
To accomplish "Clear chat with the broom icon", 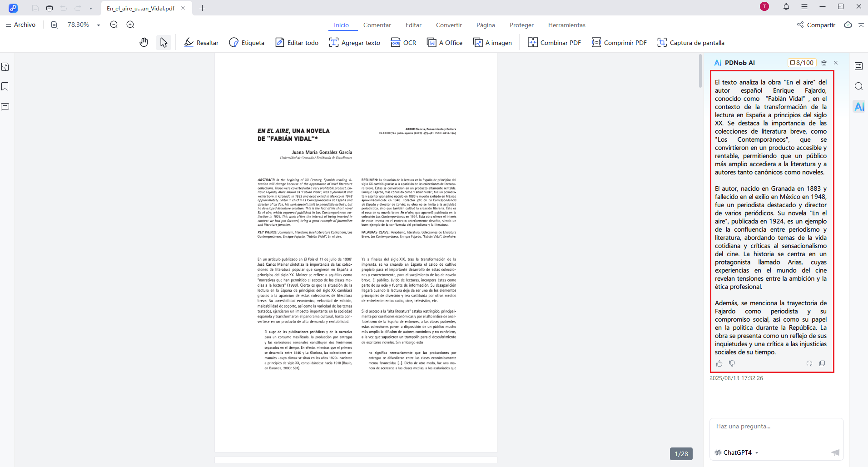I will point(824,63).
